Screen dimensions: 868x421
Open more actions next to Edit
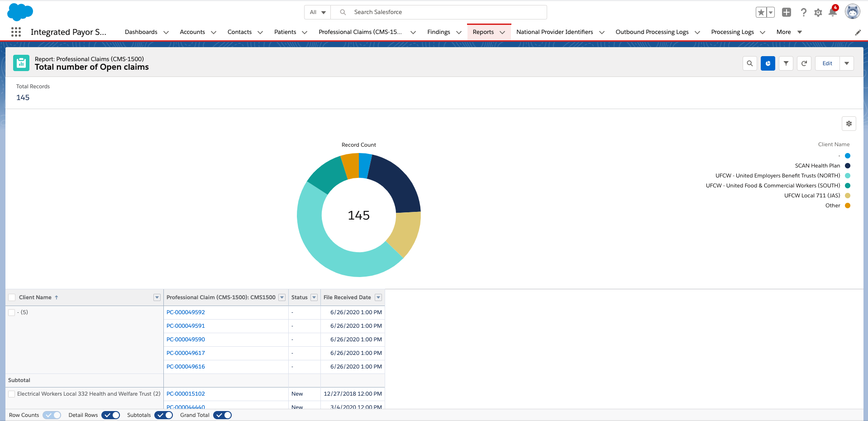click(847, 63)
